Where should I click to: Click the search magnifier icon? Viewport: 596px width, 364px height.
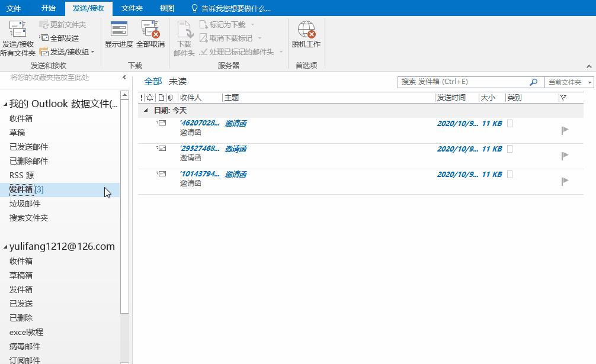[x=534, y=82]
